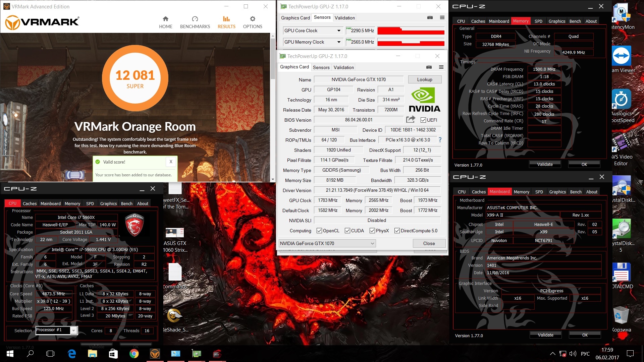The image size is (644, 362).
Task: Open File Explorer from taskbar
Action: click(92, 354)
